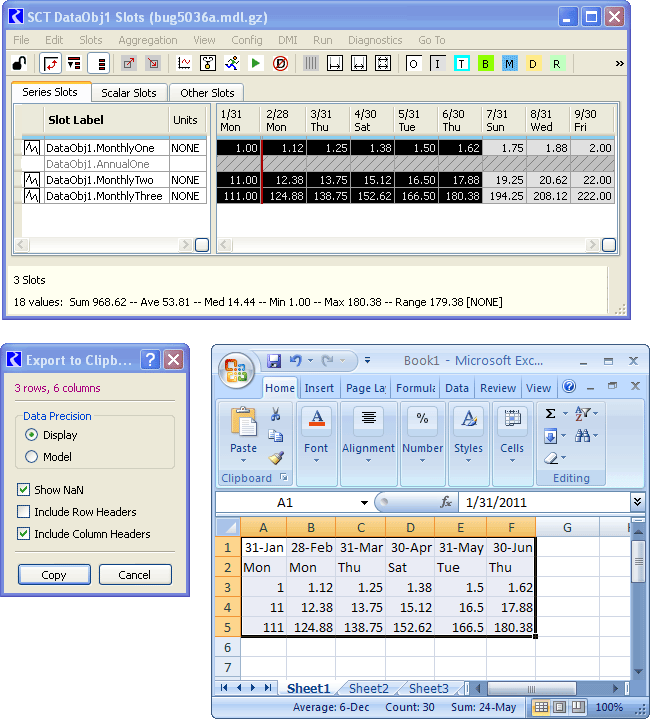Screen dimensions: 650x719
Task: Click the plot slots chart icon
Action: 184,63
